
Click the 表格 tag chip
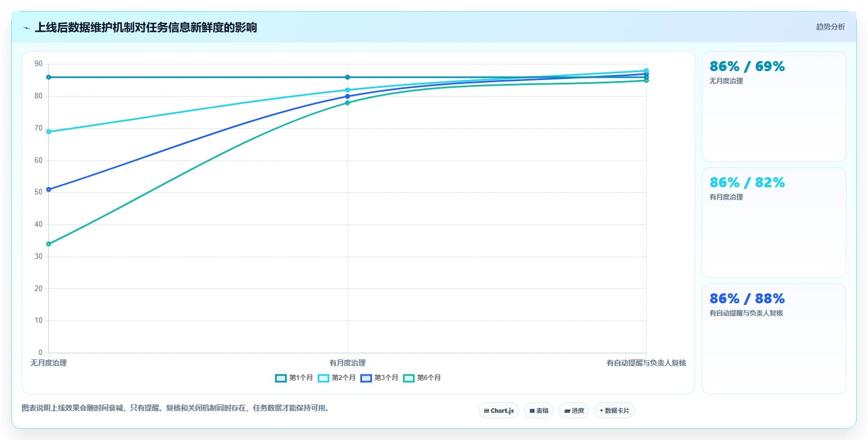click(x=539, y=411)
